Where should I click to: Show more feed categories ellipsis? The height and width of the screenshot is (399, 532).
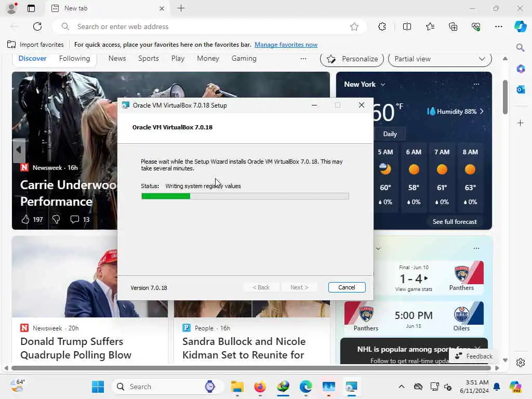point(303,59)
